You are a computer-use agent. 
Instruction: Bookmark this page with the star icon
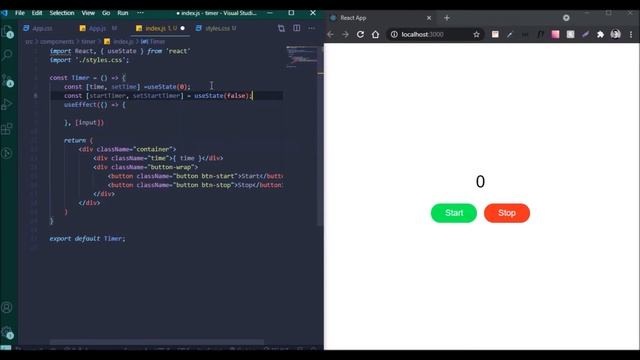(x=476, y=34)
